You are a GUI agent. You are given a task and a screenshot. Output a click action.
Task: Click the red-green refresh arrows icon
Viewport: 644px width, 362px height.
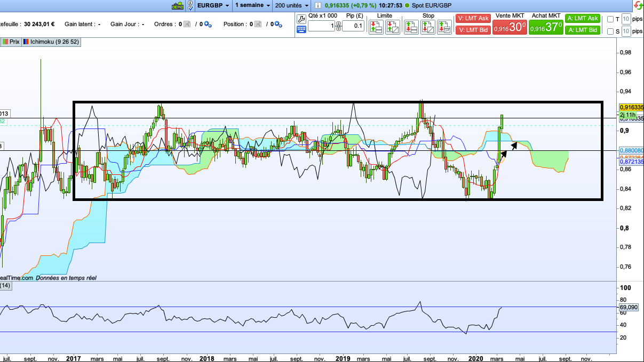(x=638, y=5)
